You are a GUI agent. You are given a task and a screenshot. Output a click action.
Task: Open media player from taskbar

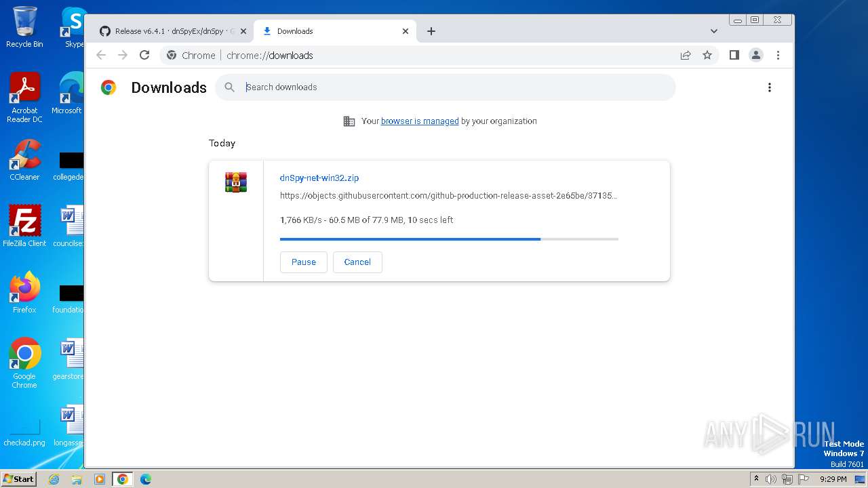[100, 479]
